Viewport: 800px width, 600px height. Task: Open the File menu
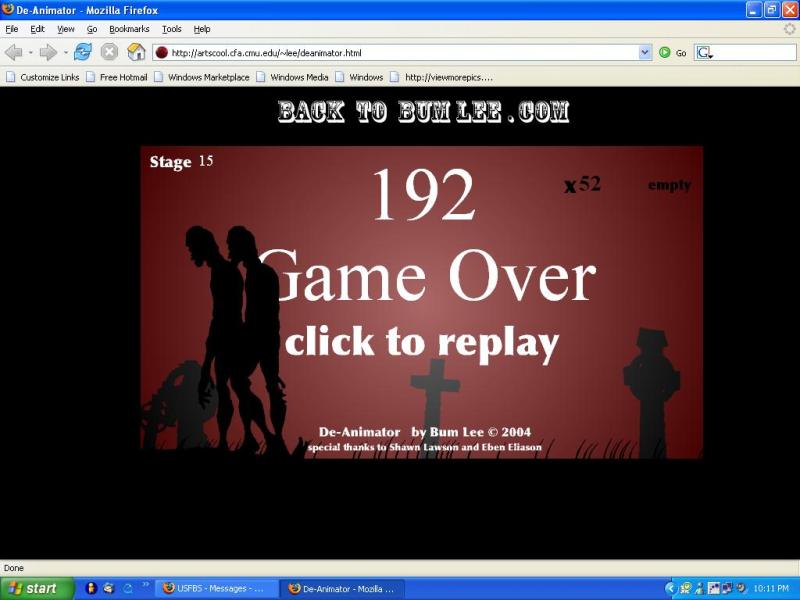(x=12, y=29)
